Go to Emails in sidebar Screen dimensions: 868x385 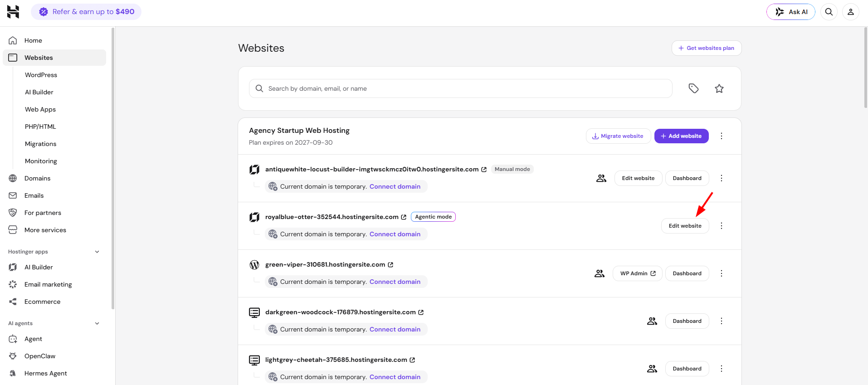click(x=54, y=195)
